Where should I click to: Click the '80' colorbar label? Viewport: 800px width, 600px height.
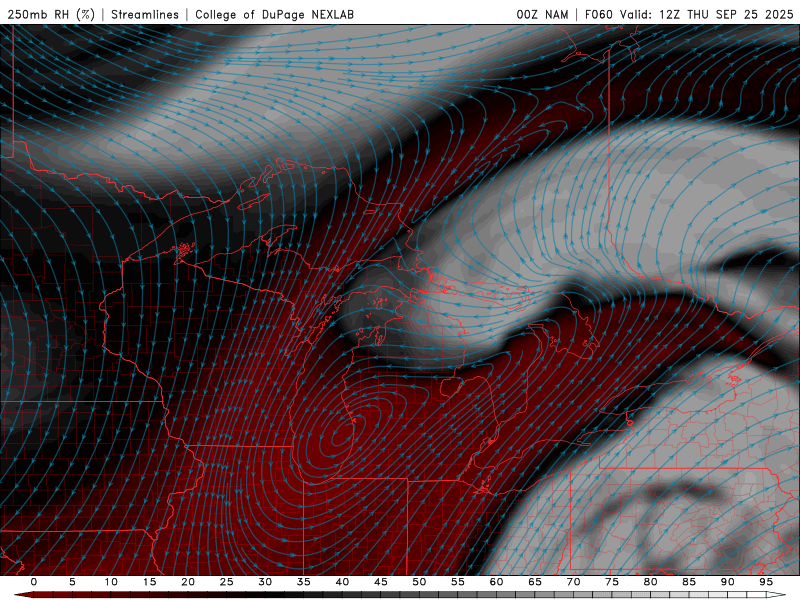[x=650, y=582]
